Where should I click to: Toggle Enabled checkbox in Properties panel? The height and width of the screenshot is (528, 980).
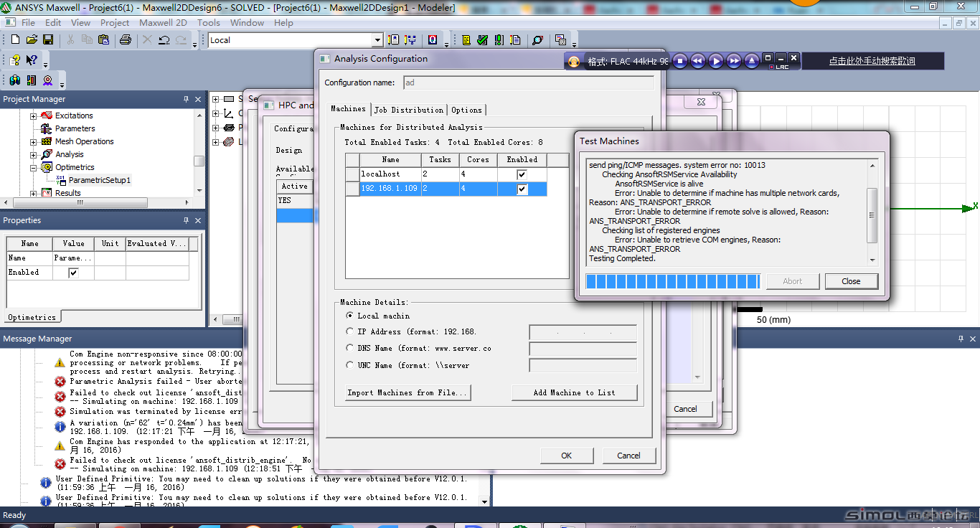73,273
